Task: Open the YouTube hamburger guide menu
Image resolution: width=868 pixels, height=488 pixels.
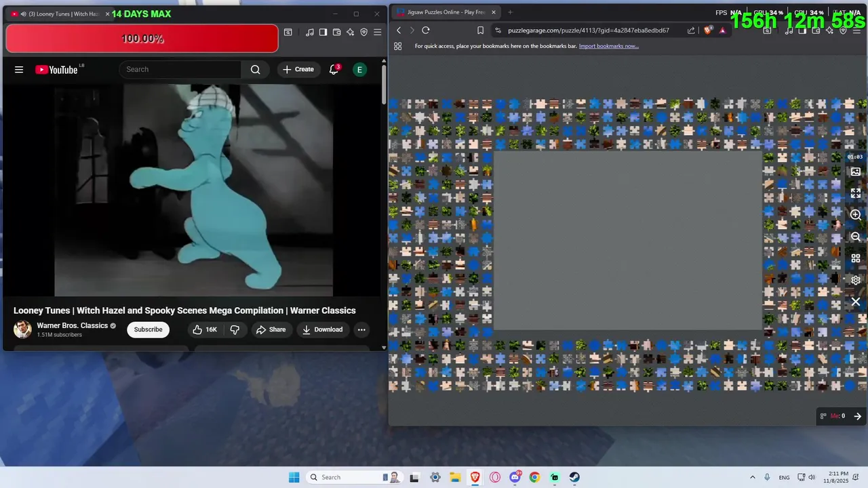Action: pos(19,69)
